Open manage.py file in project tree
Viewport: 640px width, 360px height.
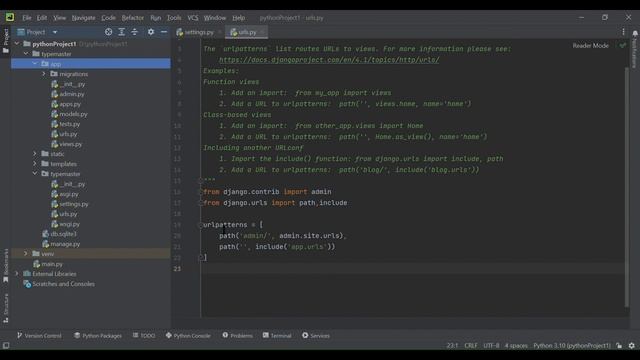click(x=65, y=244)
